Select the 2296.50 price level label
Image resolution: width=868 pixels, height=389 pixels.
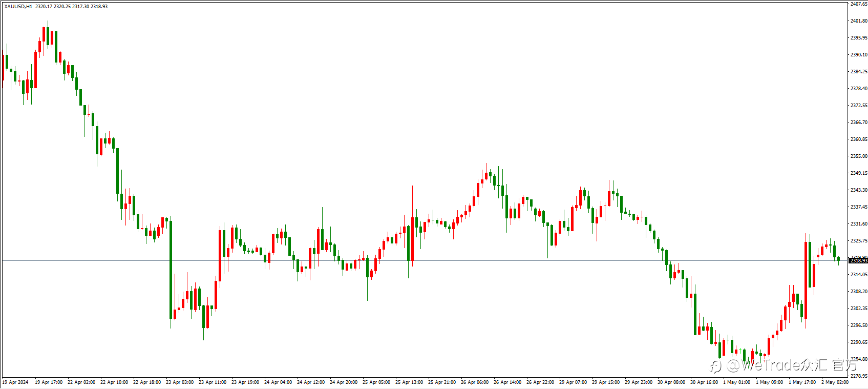point(859,325)
